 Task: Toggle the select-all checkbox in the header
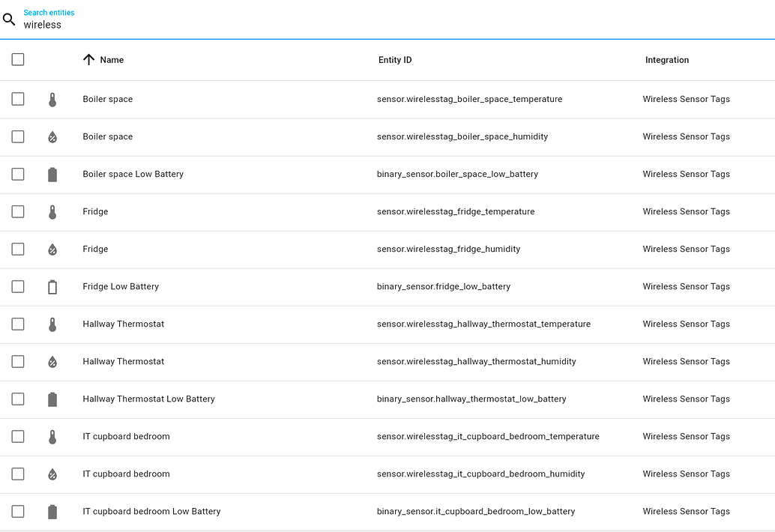click(17, 59)
